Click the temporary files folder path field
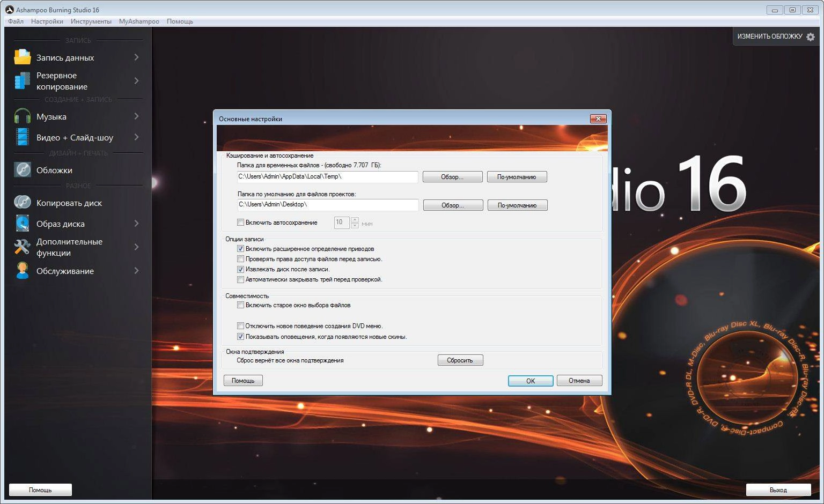The image size is (824, 504). [327, 176]
